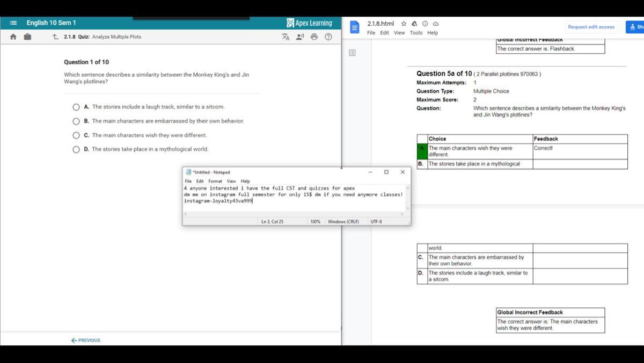Screen dimensions: 644x363
Task: Open the Notepad Format menu
Action: 215,181
